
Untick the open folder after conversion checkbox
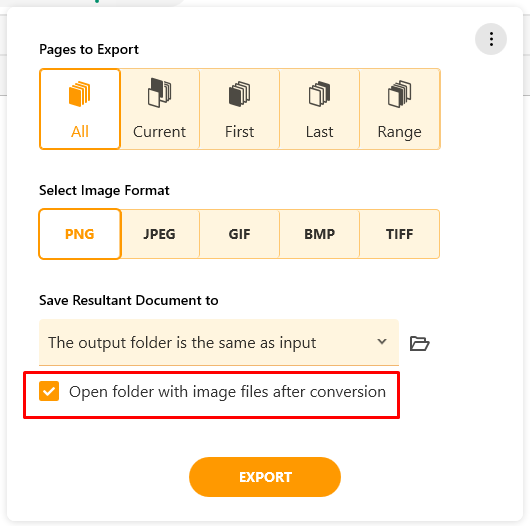point(49,391)
